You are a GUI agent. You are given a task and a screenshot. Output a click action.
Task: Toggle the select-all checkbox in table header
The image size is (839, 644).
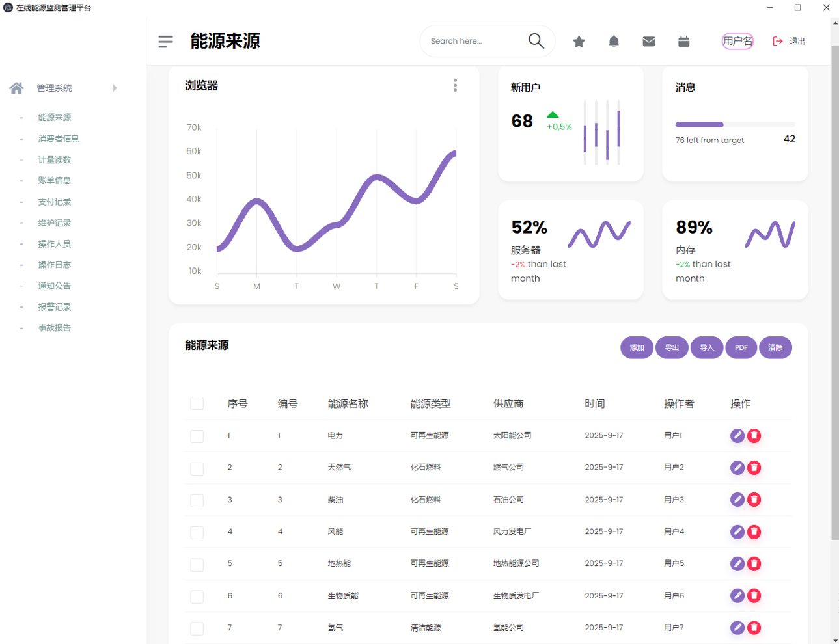point(197,404)
